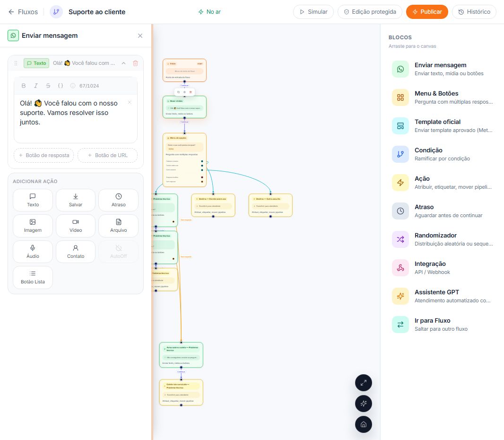Select Enviar mensagem block in Blocos
The width and height of the screenshot is (504, 440).
[442, 69]
